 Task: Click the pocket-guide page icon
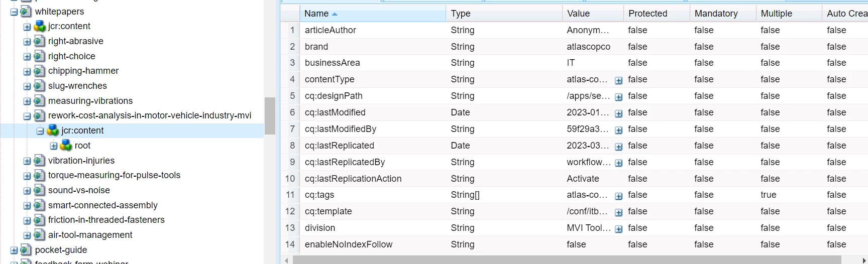26,250
